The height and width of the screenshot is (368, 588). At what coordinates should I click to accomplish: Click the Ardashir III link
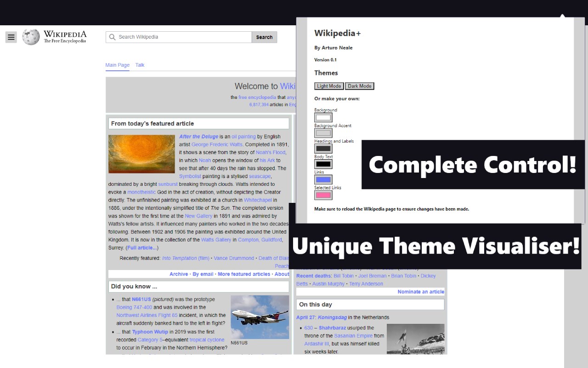(317, 344)
